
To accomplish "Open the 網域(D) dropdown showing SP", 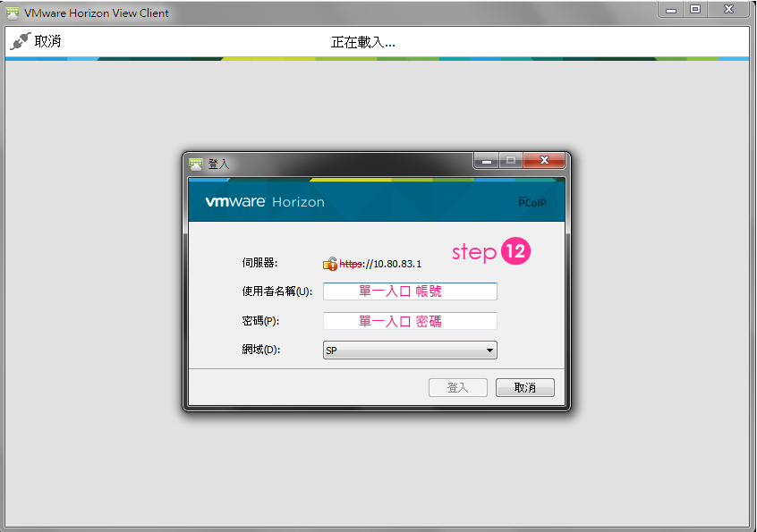I will click(x=410, y=350).
